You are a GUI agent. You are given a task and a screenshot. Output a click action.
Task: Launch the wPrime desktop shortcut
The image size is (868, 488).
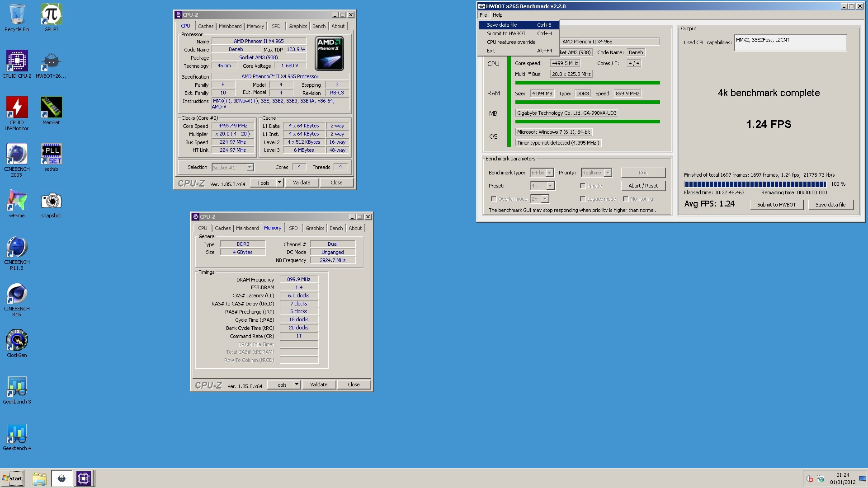[x=17, y=204]
